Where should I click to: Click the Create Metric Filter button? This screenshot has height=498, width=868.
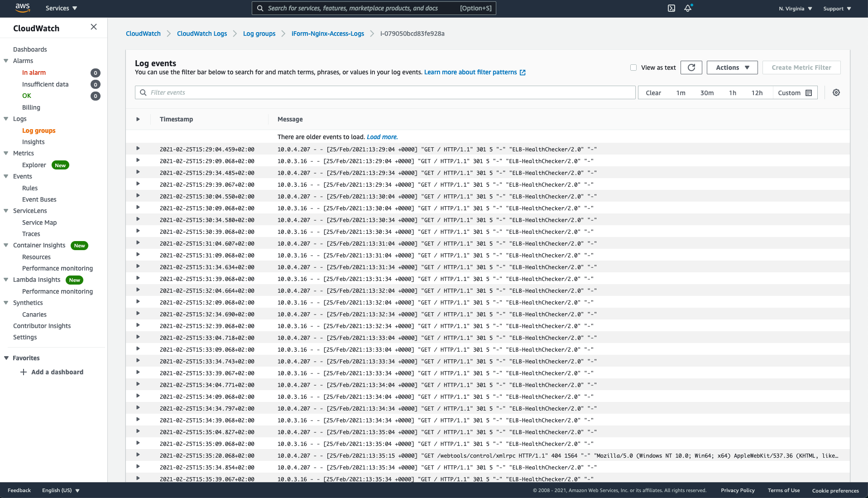(x=801, y=68)
